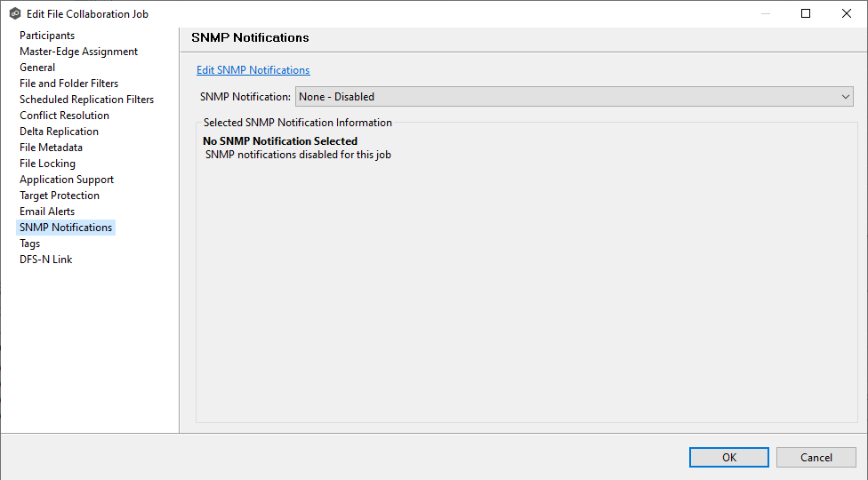Open the Master-Edge Assignment page
The width and height of the screenshot is (868, 480).
(x=78, y=52)
